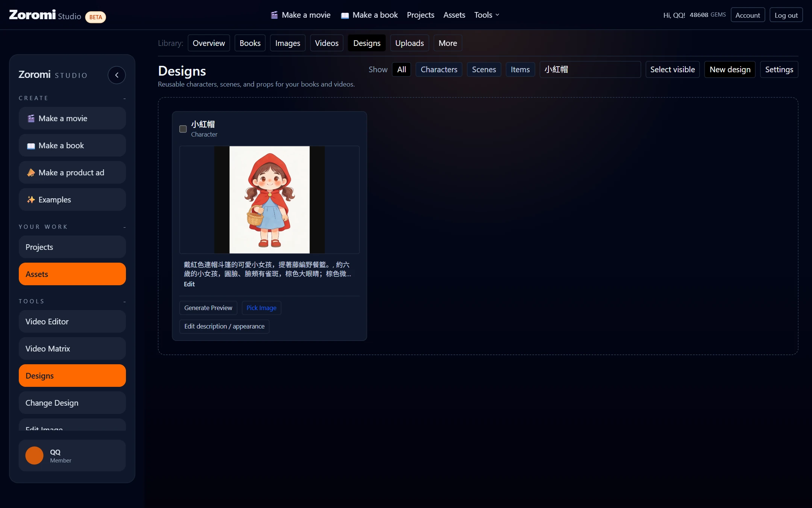Click the book icon in sidebar Make a book
The width and height of the screenshot is (812, 508).
[x=31, y=146]
